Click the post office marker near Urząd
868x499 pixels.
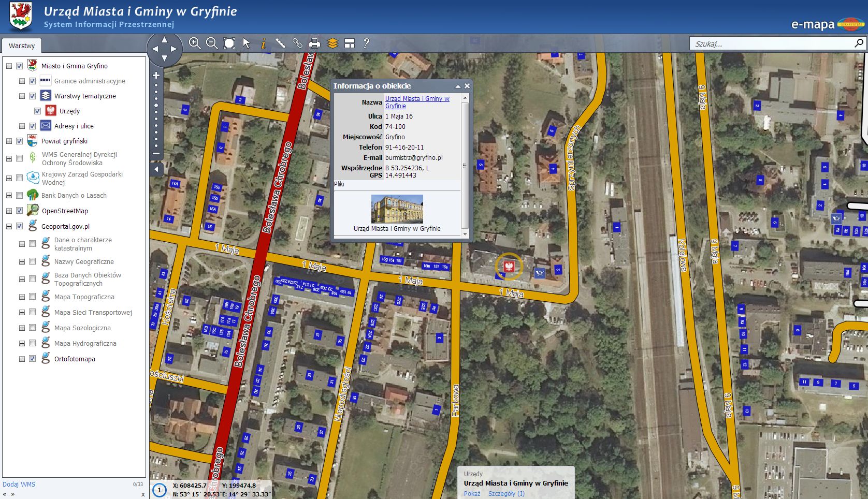(539, 273)
